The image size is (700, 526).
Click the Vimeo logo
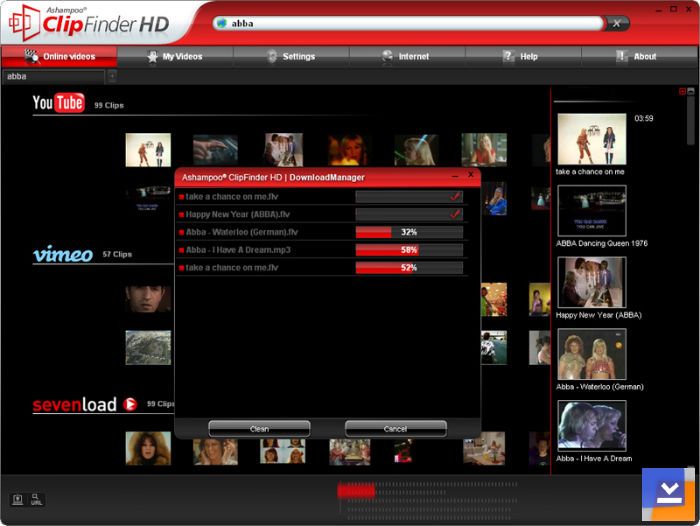63,254
